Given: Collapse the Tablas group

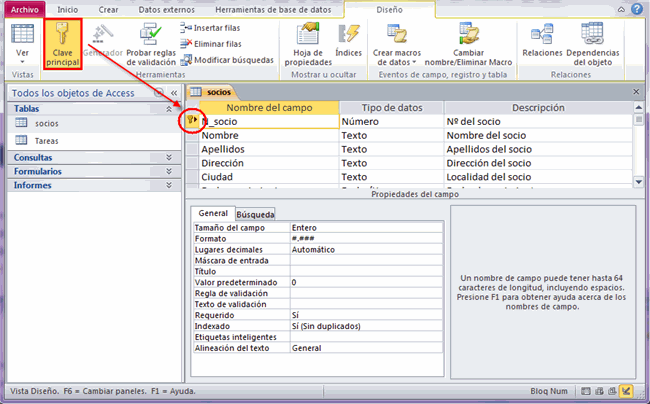Looking at the screenshot, I should pyautogui.click(x=171, y=108).
